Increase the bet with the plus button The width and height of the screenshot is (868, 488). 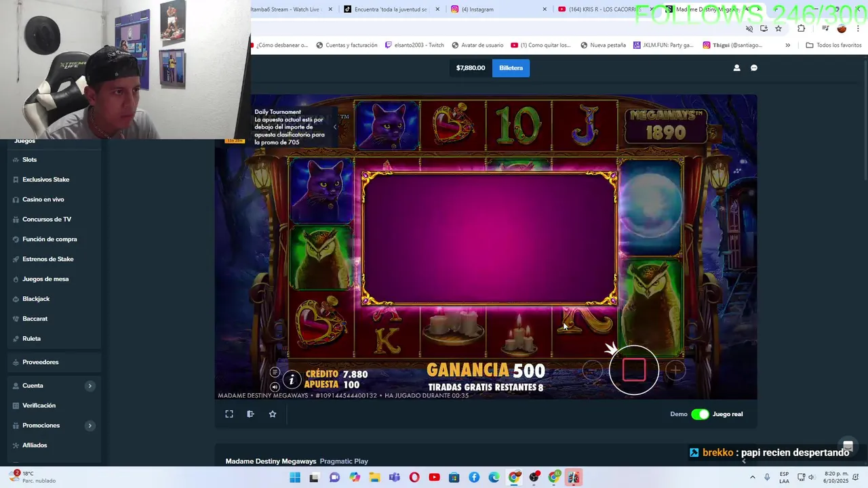(675, 370)
